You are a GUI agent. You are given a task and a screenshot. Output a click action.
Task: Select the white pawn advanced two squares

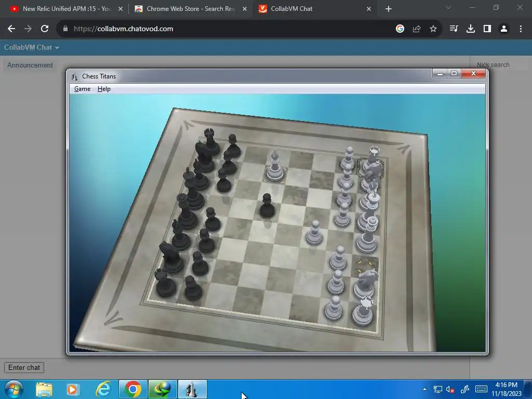pyautogui.click(x=314, y=233)
